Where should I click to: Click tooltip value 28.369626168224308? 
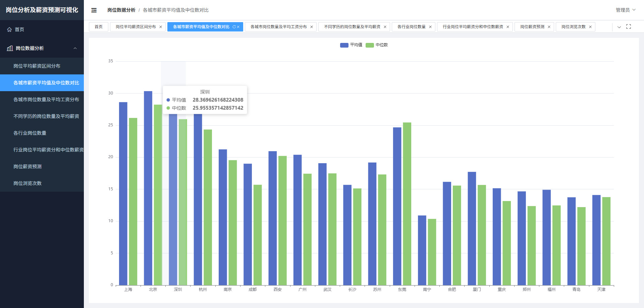point(218,100)
